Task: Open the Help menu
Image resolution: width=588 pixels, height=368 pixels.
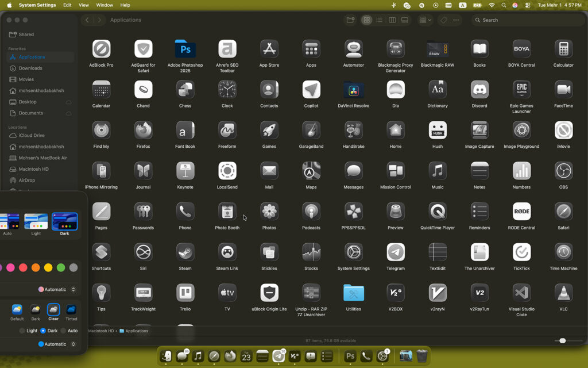Action: tap(125, 5)
